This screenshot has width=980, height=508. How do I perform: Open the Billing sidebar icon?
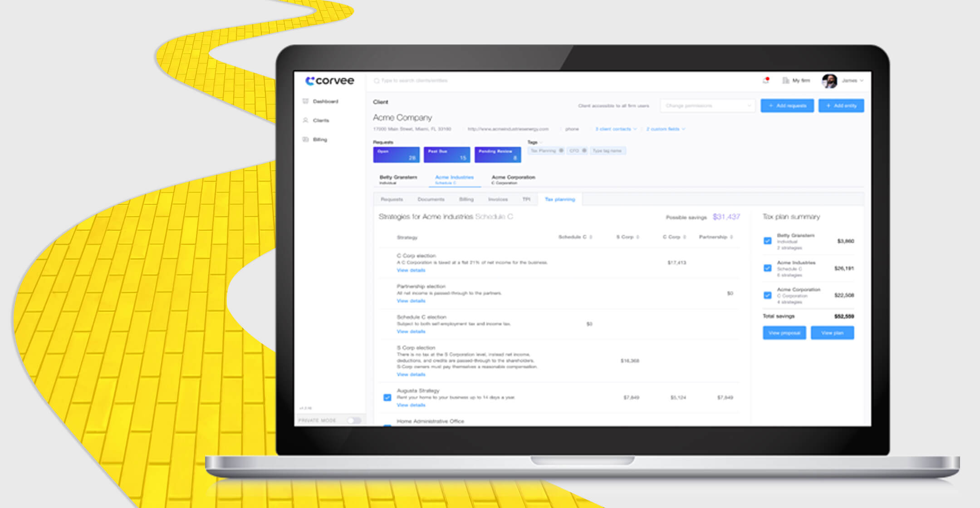(305, 139)
